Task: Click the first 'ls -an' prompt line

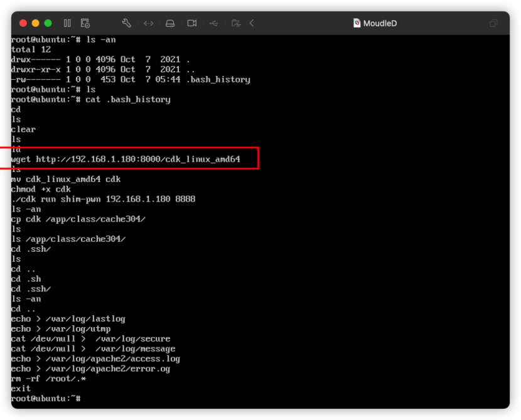Action: coord(63,40)
